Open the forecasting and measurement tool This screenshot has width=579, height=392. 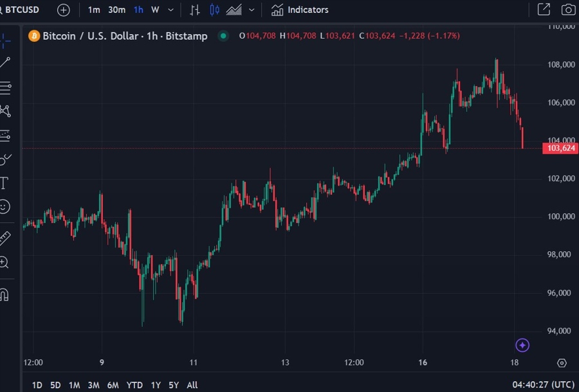pyautogui.click(x=5, y=135)
